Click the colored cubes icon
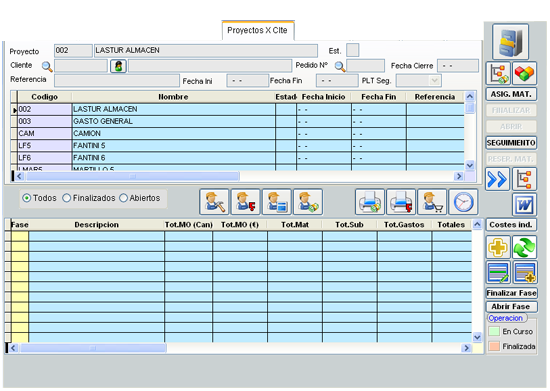550x391 pixels. (x=524, y=73)
